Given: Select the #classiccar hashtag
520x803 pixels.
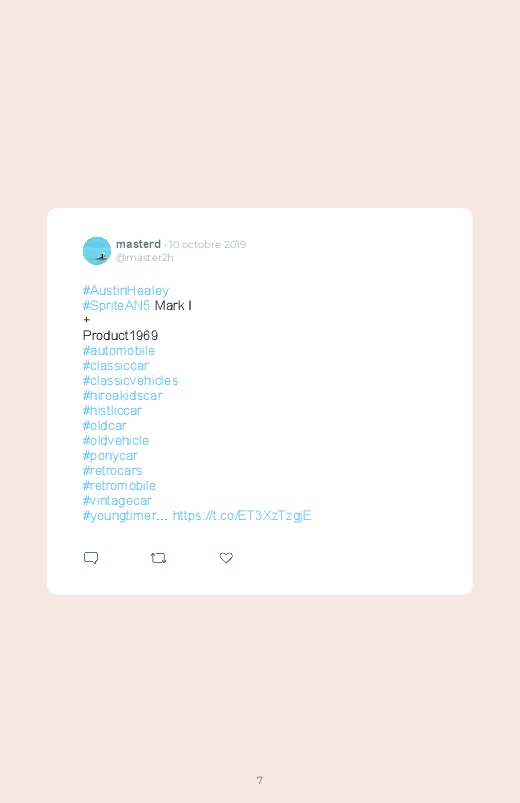Looking at the screenshot, I should point(116,366).
